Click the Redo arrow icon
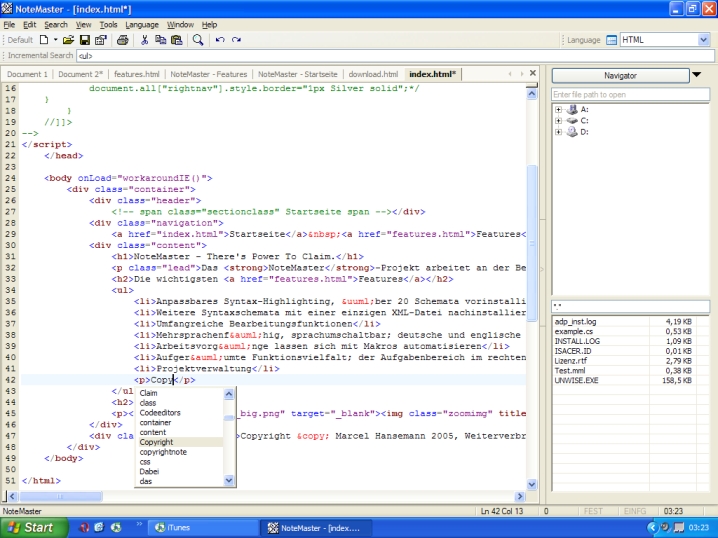This screenshot has height=538, width=718. tap(236, 40)
